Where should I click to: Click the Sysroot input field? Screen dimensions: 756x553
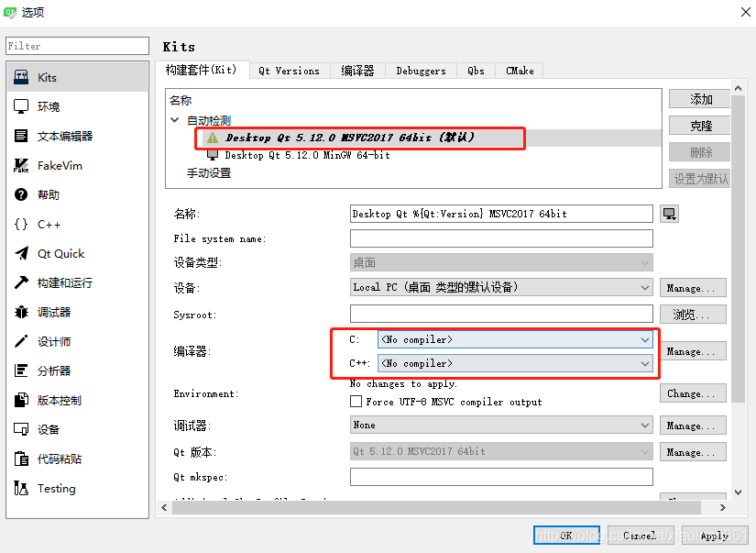tap(501, 314)
